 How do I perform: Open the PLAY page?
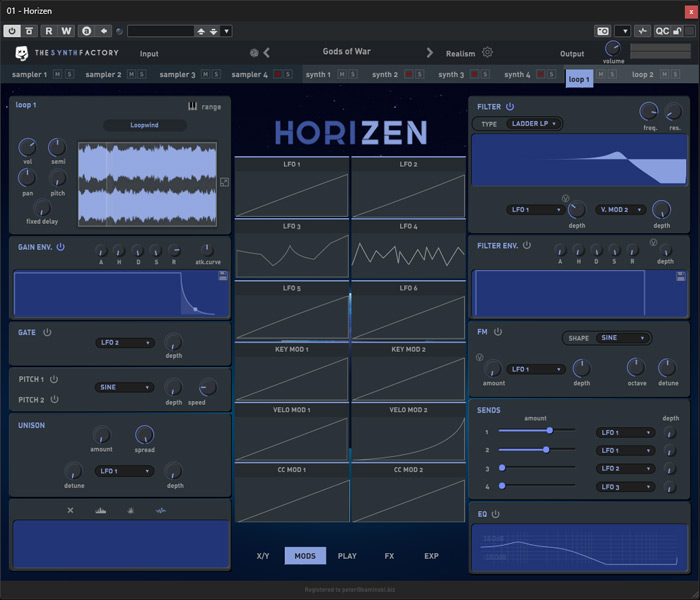[347, 556]
